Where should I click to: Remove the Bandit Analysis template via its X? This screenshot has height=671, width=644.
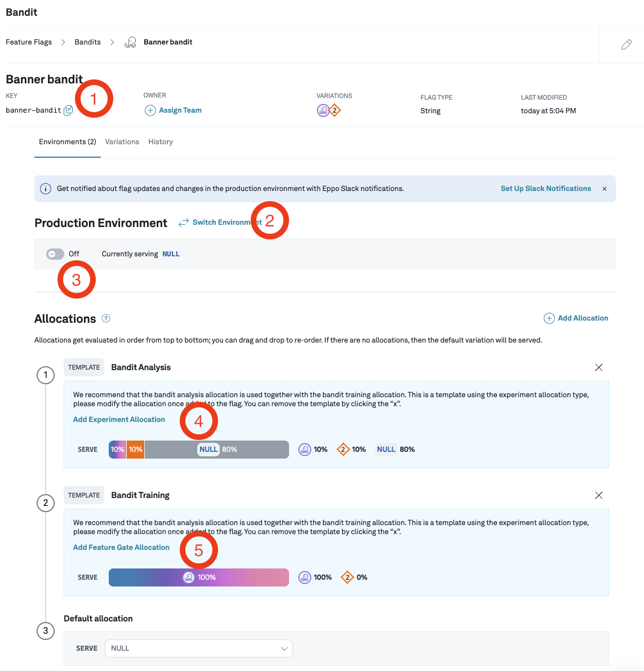click(598, 367)
